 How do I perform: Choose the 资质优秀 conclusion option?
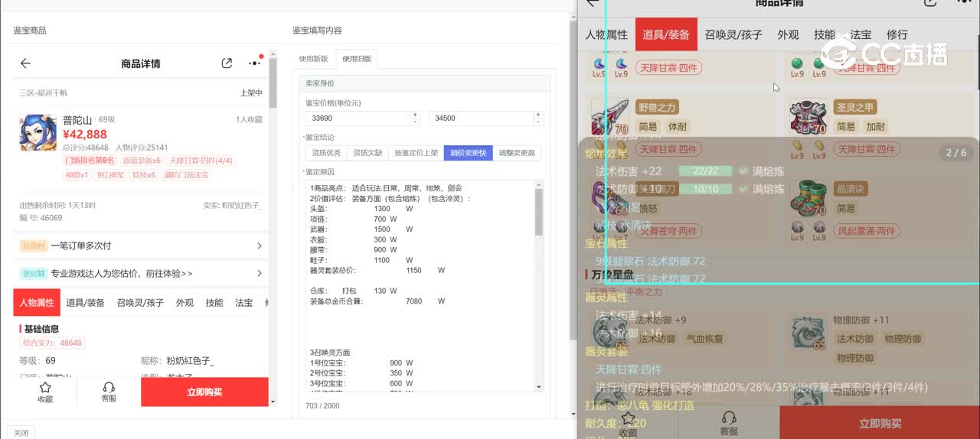click(326, 153)
